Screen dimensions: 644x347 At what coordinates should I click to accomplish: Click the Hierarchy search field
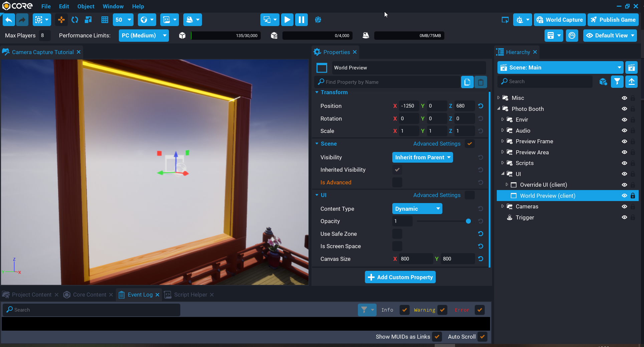pos(545,81)
